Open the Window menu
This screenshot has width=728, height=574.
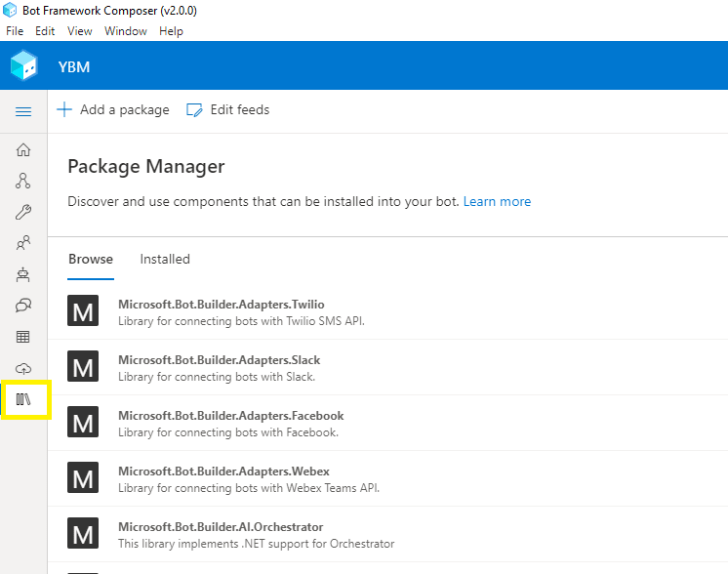[126, 31]
